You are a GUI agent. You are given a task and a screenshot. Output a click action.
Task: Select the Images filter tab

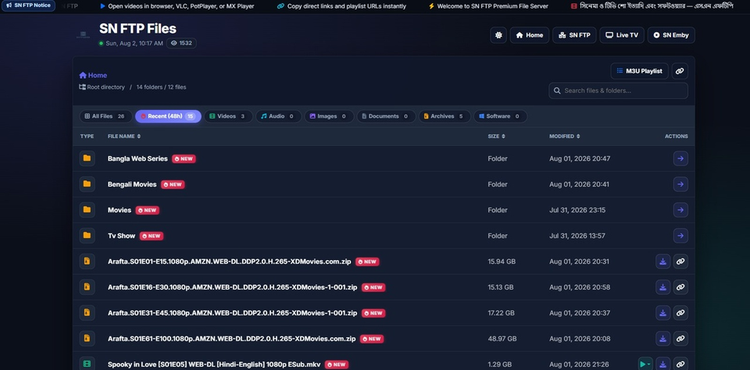pyautogui.click(x=329, y=116)
